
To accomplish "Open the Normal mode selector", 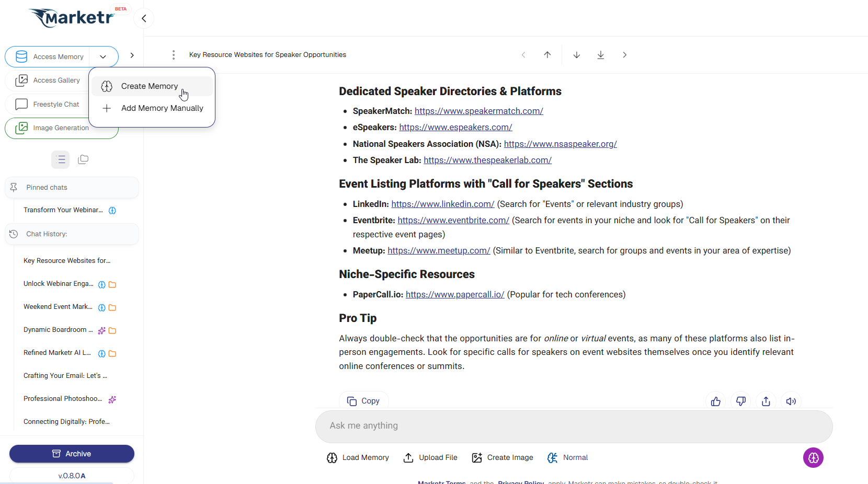I will [568, 458].
